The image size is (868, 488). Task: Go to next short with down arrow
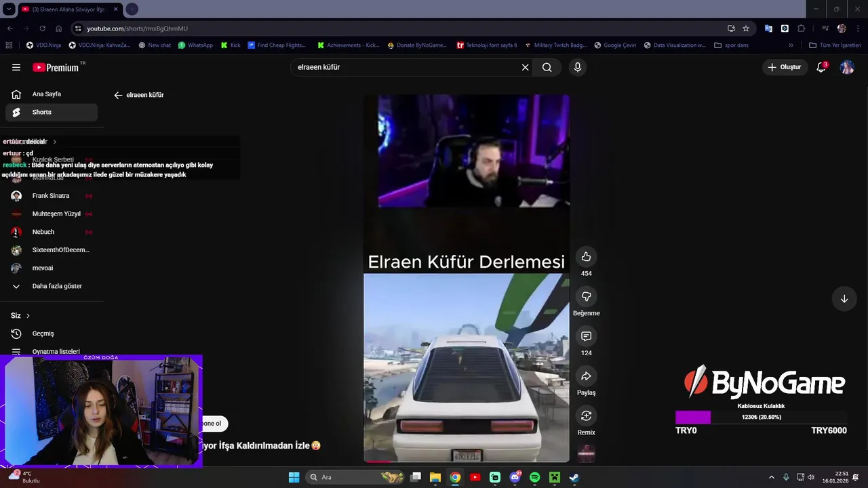[x=844, y=299]
